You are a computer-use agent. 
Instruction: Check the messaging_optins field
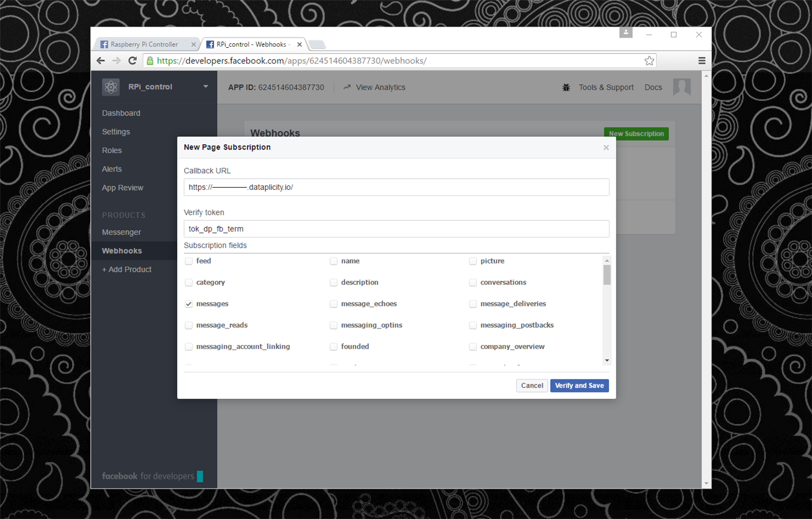pyautogui.click(x=334, y=326)
